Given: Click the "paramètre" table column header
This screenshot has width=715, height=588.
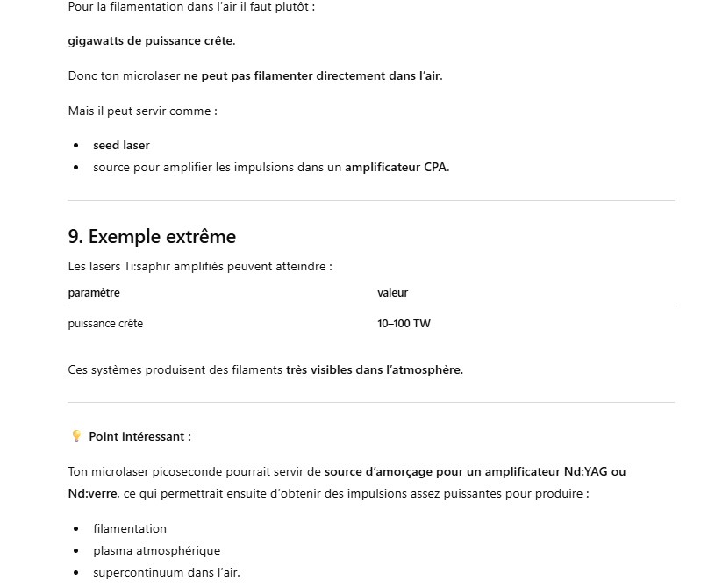Looking at the screenshot, I should 94,292.
